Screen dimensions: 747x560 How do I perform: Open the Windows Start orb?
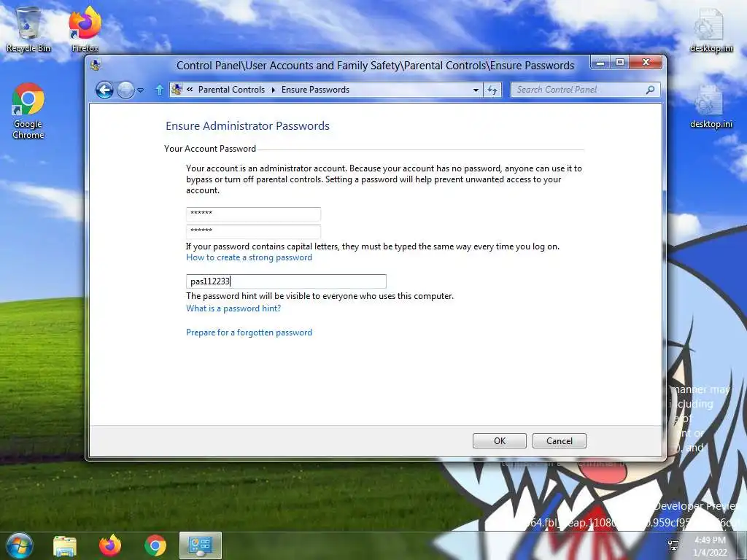click(20, 545)
